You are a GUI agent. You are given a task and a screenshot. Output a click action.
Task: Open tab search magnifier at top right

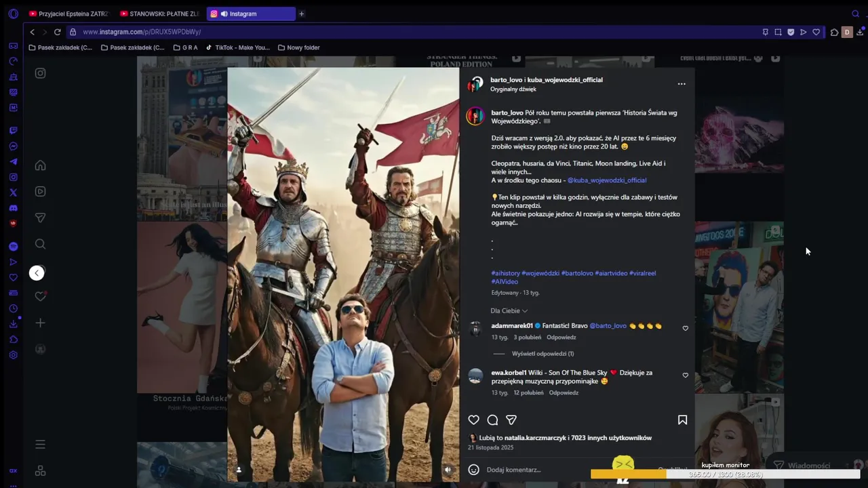(855, 14)
